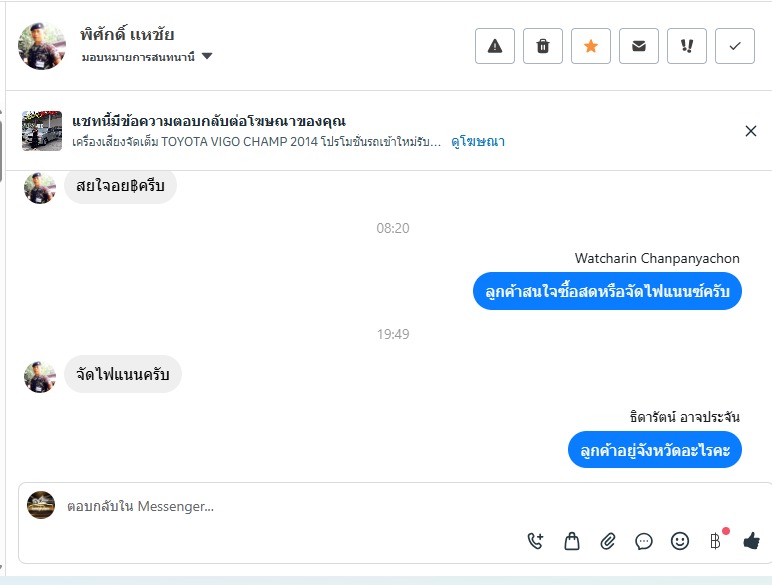Request payment with the baht icon
This screenshot has width=772, height=585.
tap(715, 541)
